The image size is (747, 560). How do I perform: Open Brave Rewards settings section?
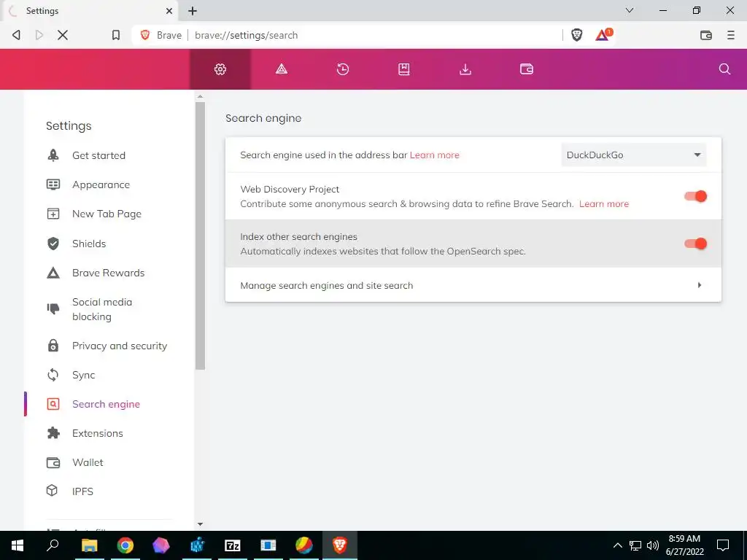[x=108, y=273]
